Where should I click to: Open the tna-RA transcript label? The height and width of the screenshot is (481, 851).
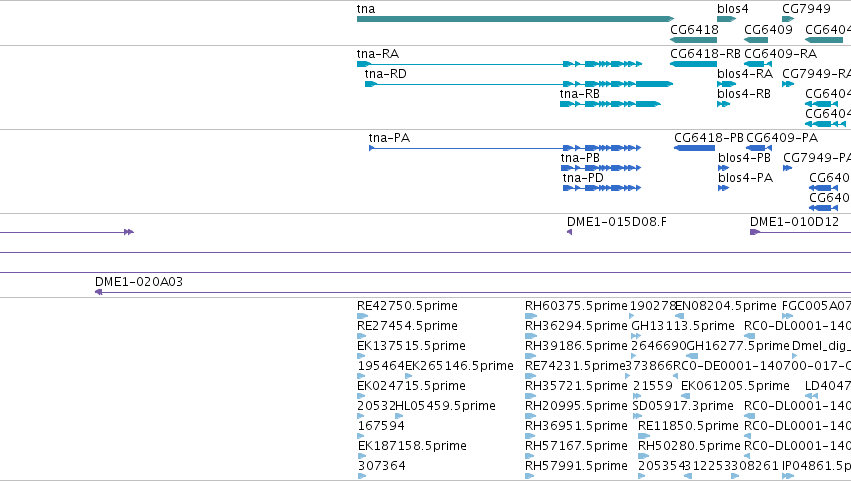[x=378, y=54]
